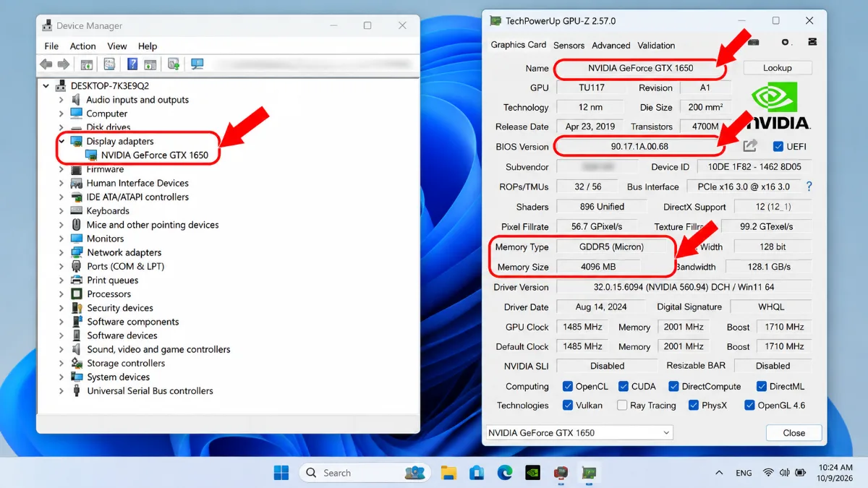
Task: Click the Back arrow in Device Manager toolbar
Action: 46,64
